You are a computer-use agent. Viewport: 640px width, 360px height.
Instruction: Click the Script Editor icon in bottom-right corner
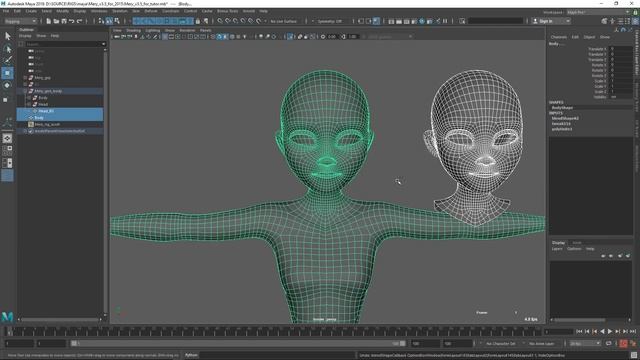(x=634, y=355)
